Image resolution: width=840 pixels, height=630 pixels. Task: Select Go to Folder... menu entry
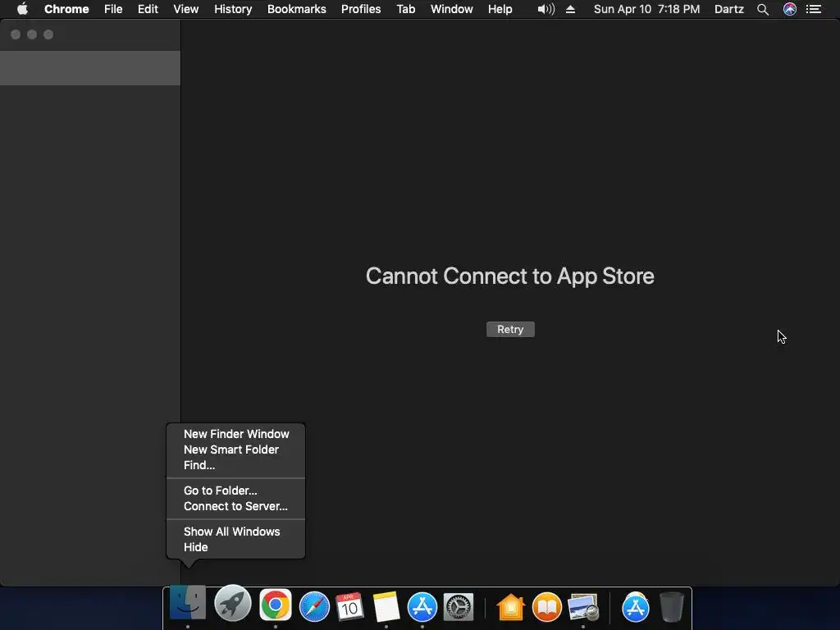tap(235, 491)
